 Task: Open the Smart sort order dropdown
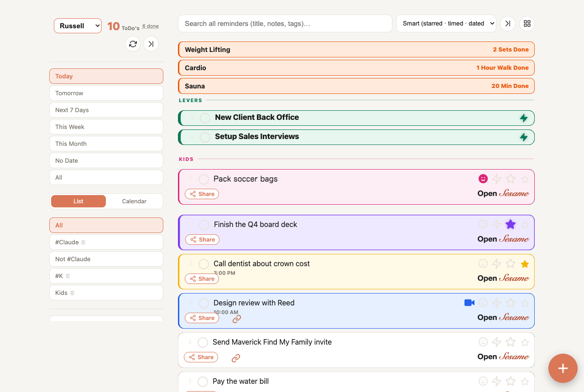tap(446, 24)
